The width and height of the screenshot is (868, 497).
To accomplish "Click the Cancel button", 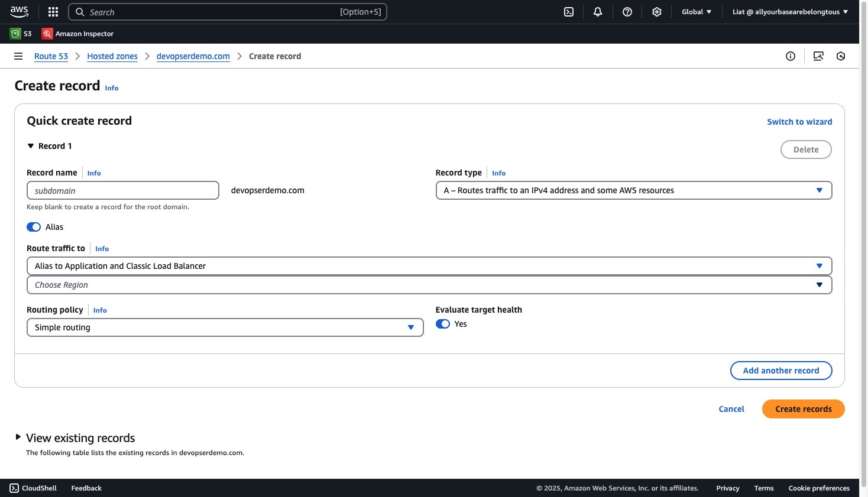I will coord(731,409).
